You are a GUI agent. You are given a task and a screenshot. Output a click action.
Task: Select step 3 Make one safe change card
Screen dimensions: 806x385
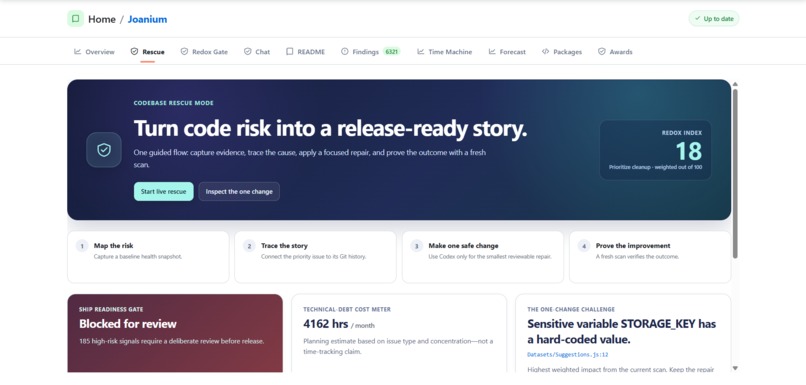tap(483, 256)
